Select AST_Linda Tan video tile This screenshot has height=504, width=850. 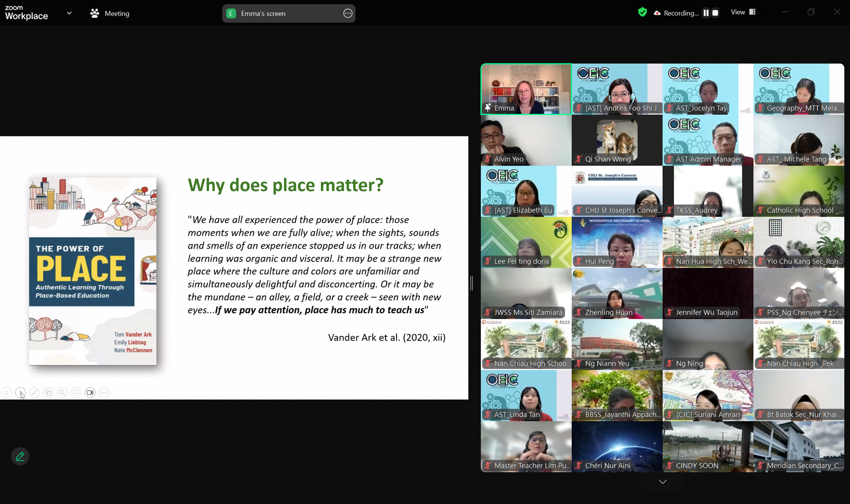coord(526,396)
